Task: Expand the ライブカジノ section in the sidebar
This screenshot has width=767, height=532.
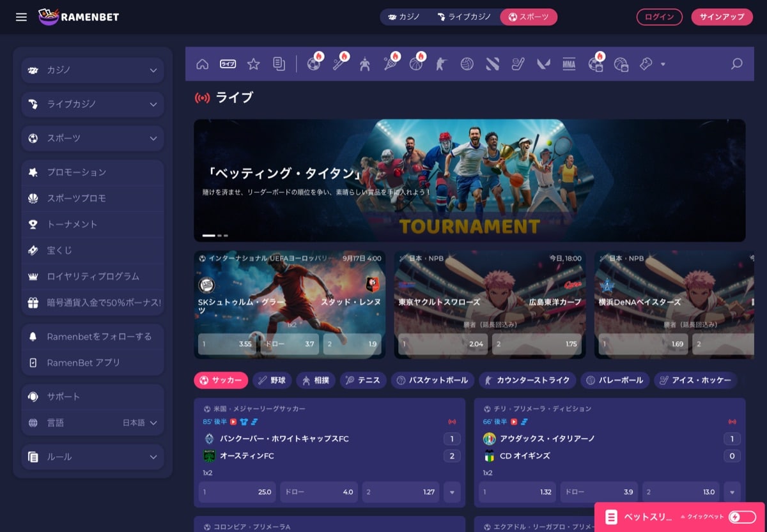Action: pos(93,104)
